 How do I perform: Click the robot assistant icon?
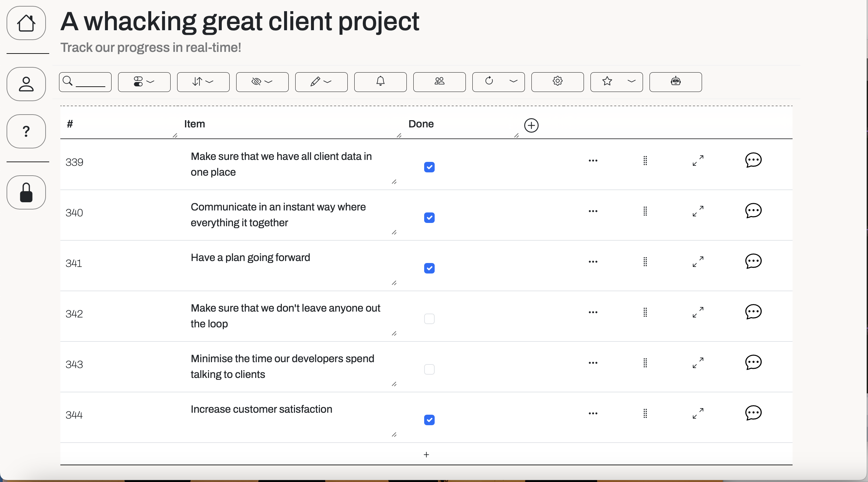(x=675, y=82)
